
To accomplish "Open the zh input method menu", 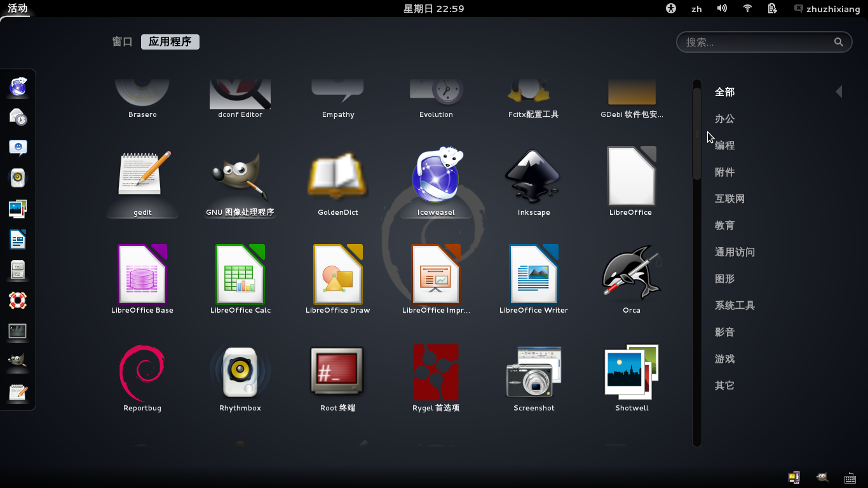I will pyautogui.click(x=696, y=9).
